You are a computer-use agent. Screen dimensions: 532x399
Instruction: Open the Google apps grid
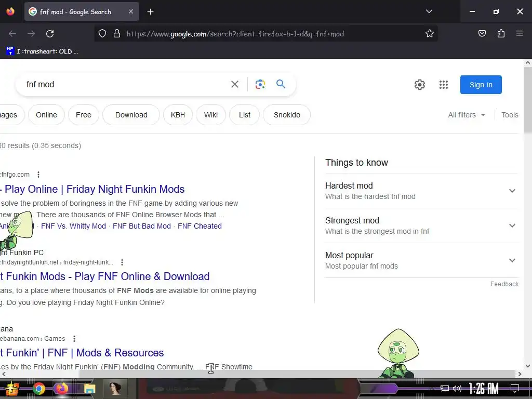coord(444,85)
